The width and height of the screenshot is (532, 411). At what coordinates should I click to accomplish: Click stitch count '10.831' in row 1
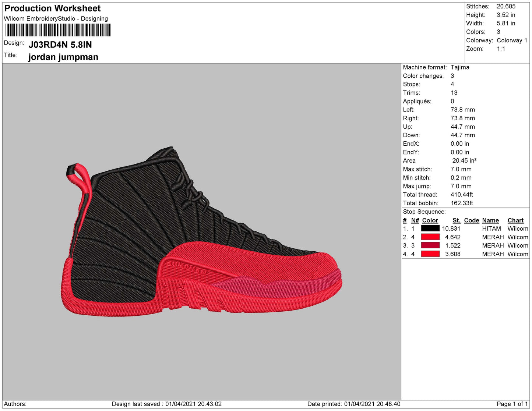click(x=451, y=229)
